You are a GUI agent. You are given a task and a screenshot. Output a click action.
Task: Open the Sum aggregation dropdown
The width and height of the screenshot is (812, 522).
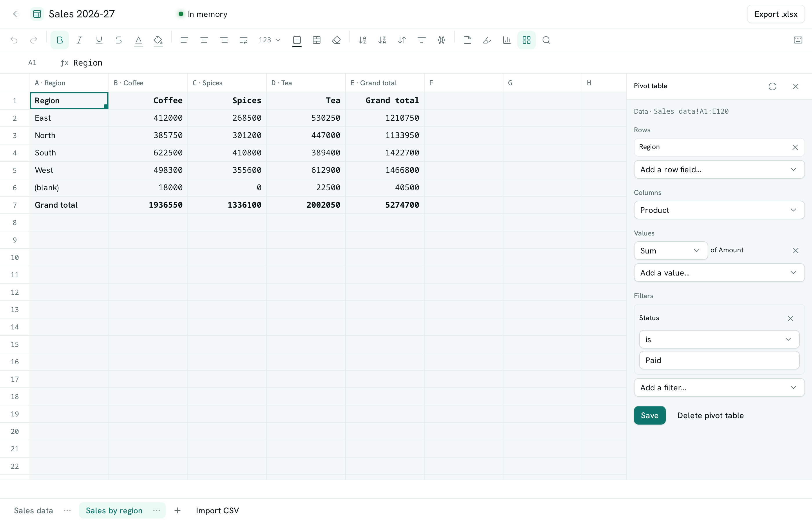click(x=671, y=251)
